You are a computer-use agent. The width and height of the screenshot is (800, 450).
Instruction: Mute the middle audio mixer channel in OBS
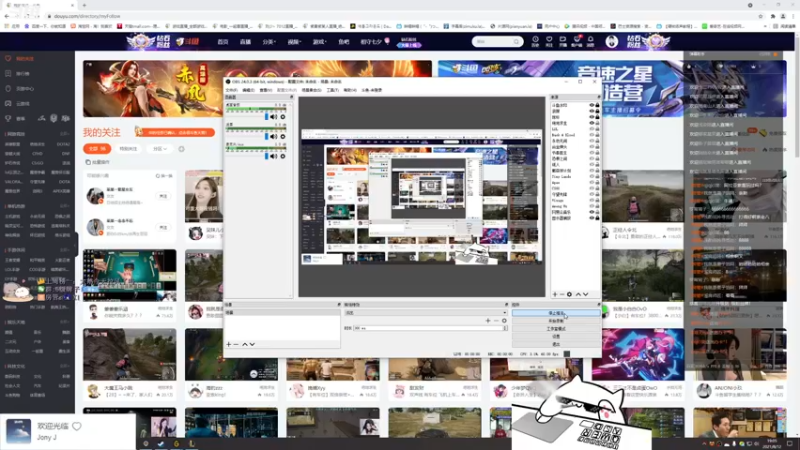pyautogui.click(x=274, y=137)
